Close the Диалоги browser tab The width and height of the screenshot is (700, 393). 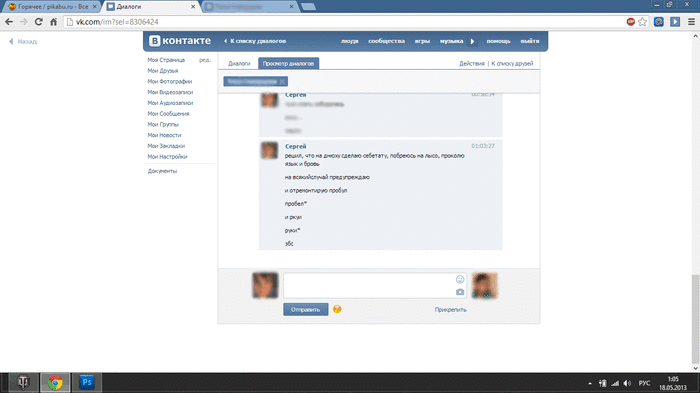pyautogui.click(x=193, y=7)
